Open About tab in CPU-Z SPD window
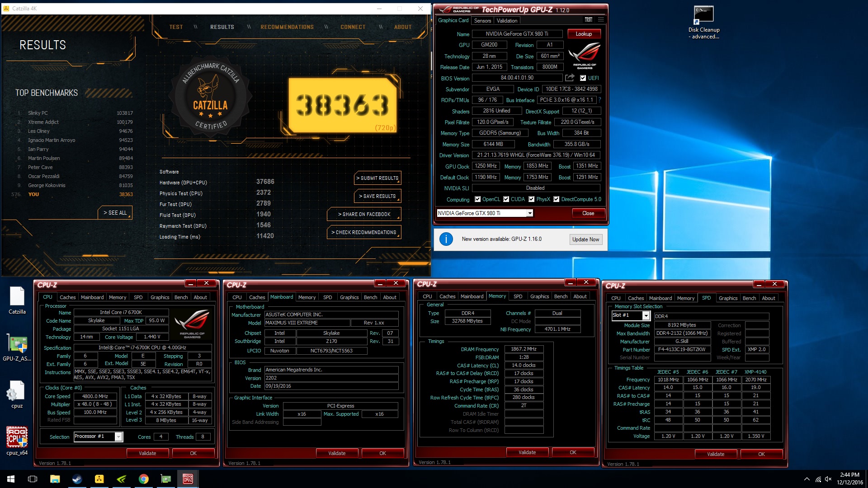 [x=769, y=298]
